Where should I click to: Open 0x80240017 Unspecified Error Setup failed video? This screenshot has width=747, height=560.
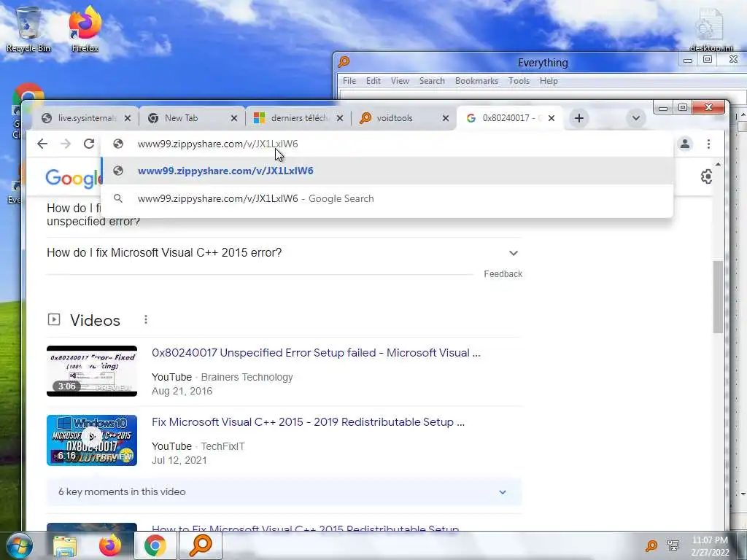[316, 353]
